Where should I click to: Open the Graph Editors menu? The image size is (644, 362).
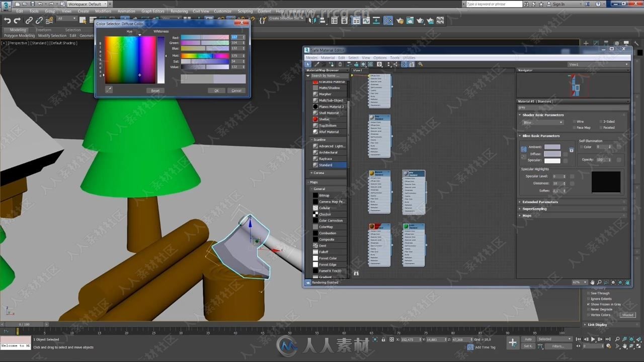153,11
